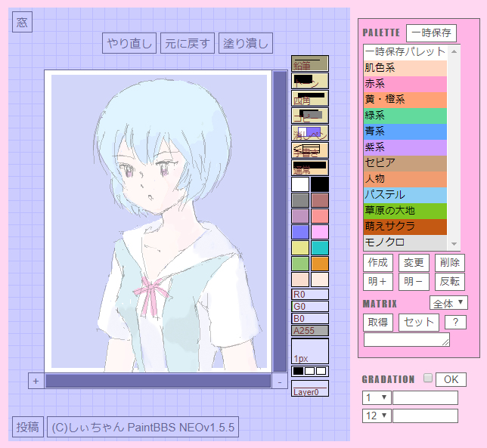This screenshot has width=487, height=448.
Task: Enable the GRADATION checkbox
Action: coord(428,378)
